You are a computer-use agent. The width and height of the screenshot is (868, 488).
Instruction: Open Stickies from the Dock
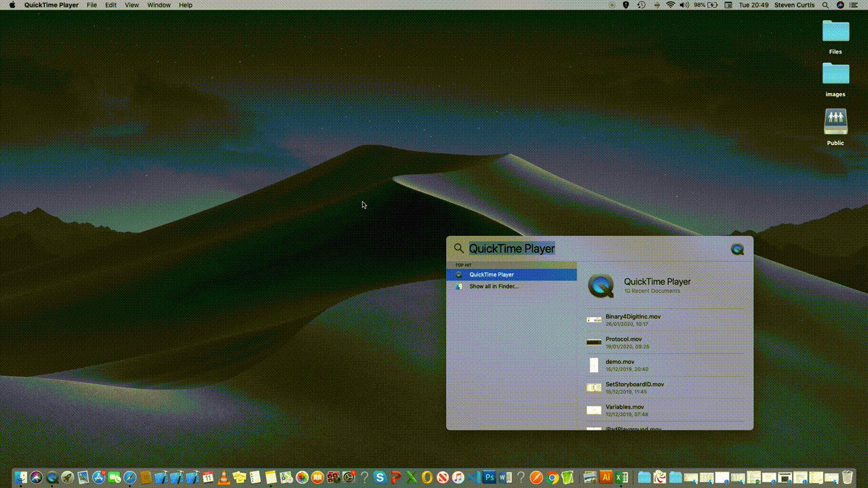pos(239,477)
